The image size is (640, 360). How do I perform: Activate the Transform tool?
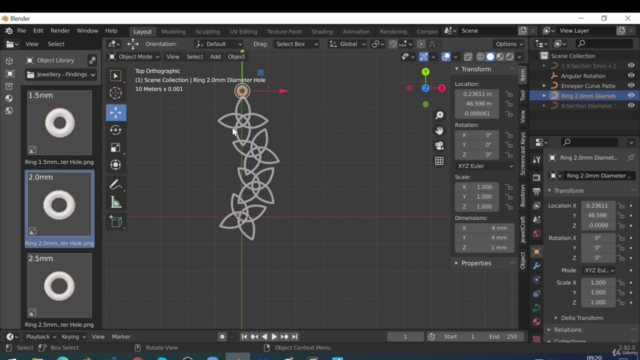point(116,164)
